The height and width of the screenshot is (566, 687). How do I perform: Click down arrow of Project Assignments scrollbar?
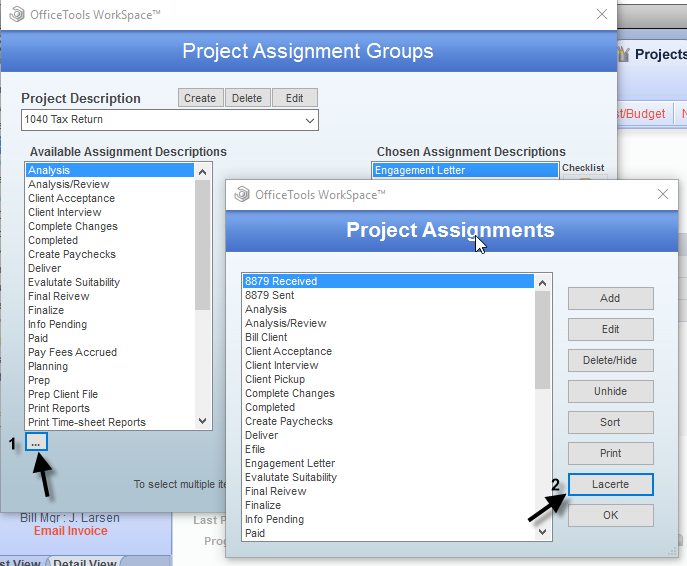coord(542,532)
